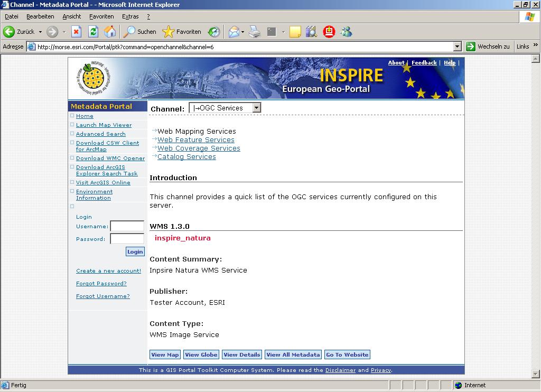Click the Wechseln zu go arrow
The width and height of the screenshot is (541, 392).
tap(470, 46)
